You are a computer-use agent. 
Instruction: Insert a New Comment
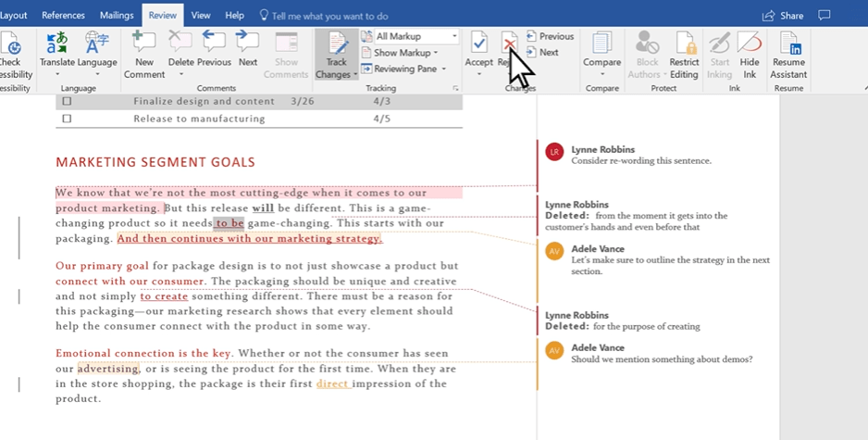[x=144, y=56]
